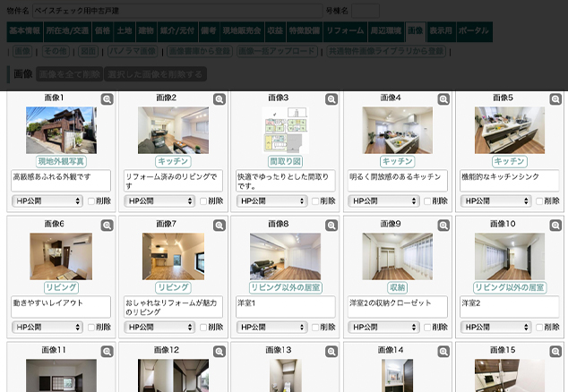The image size is (568, 392).
Task: Check the 削除 box under 画像3
Action: (x=315, y=201)
